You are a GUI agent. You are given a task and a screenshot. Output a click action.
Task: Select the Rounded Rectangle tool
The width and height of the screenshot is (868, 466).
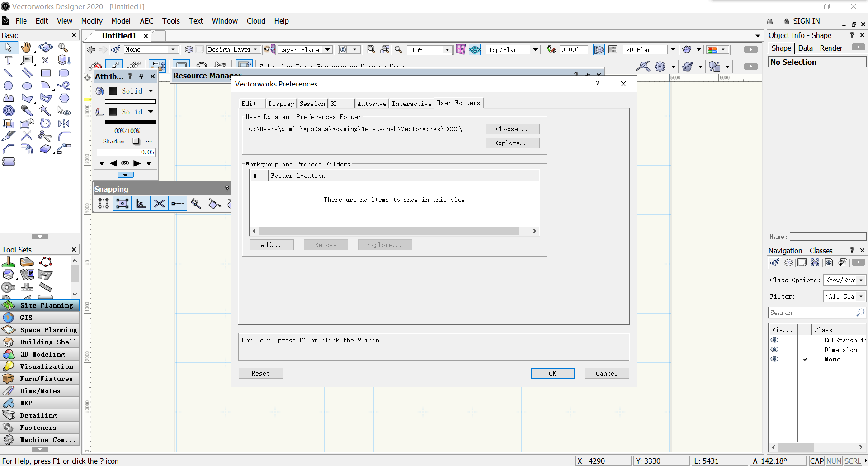pos(64,73)
